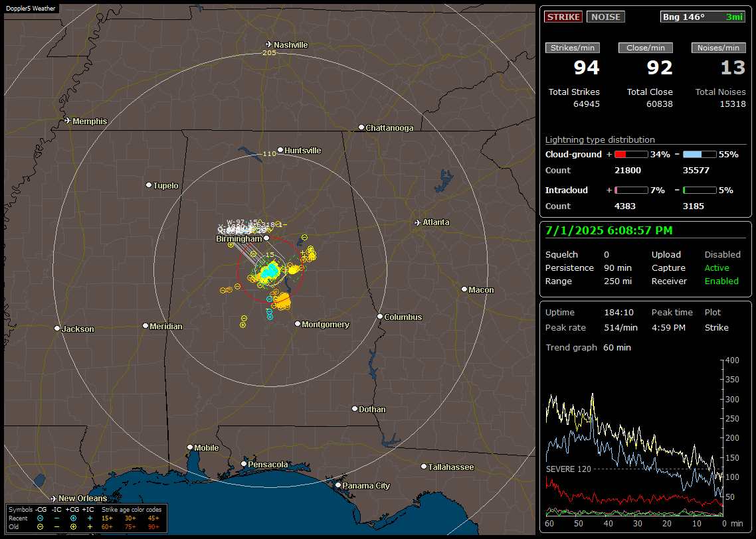Viewport: 756px width, 539px height.
Task: Select the Montgomery city marker dot
Action: tap(298, 324)
